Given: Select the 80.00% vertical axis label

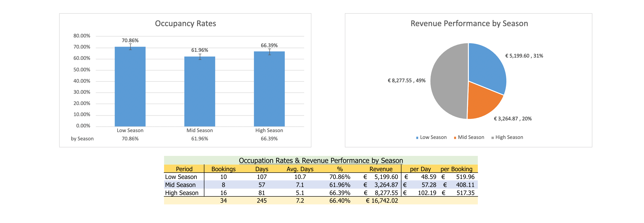Looking at the screenshot, I should (82, 36).
